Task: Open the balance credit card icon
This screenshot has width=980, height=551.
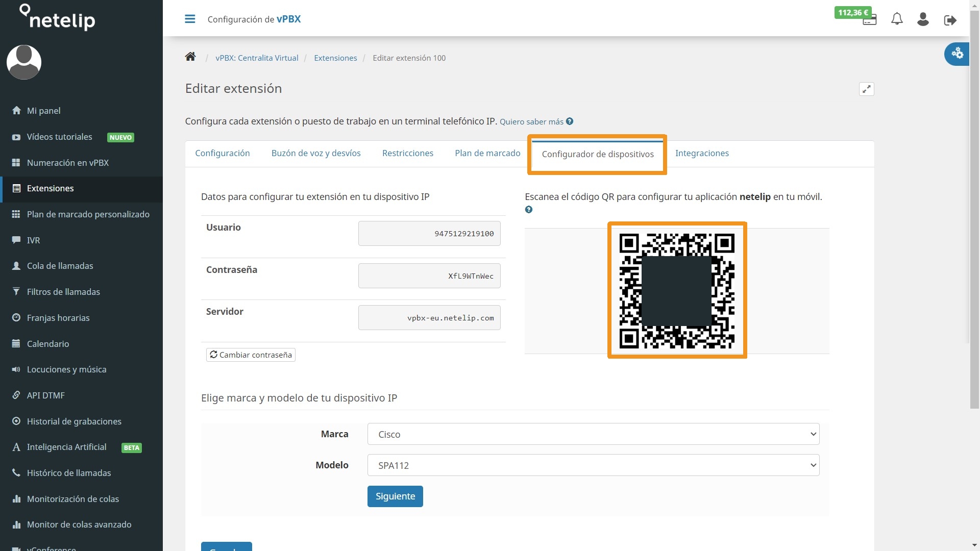Action: coord(870,21)
